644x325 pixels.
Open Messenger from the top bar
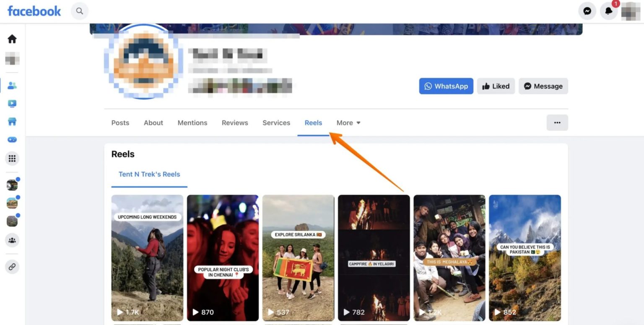[x=587, y=11]
